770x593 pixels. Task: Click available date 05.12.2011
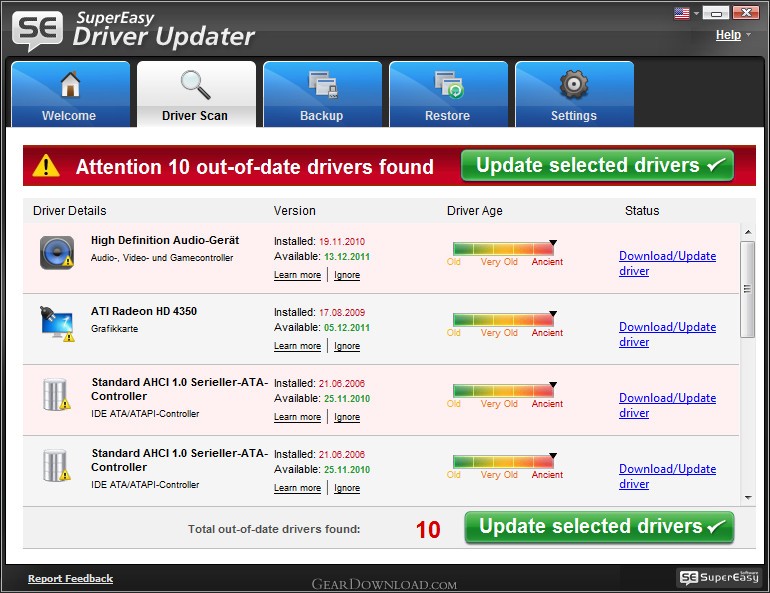tap(347, 327)
